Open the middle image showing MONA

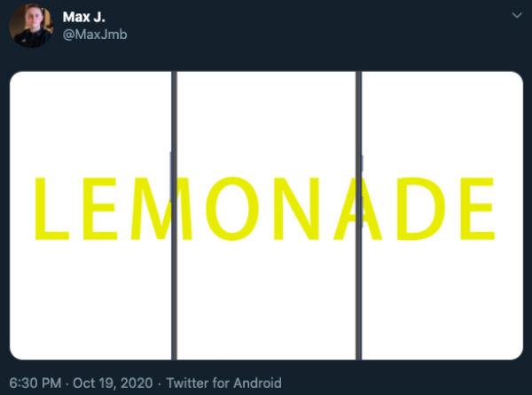(266, 215)
